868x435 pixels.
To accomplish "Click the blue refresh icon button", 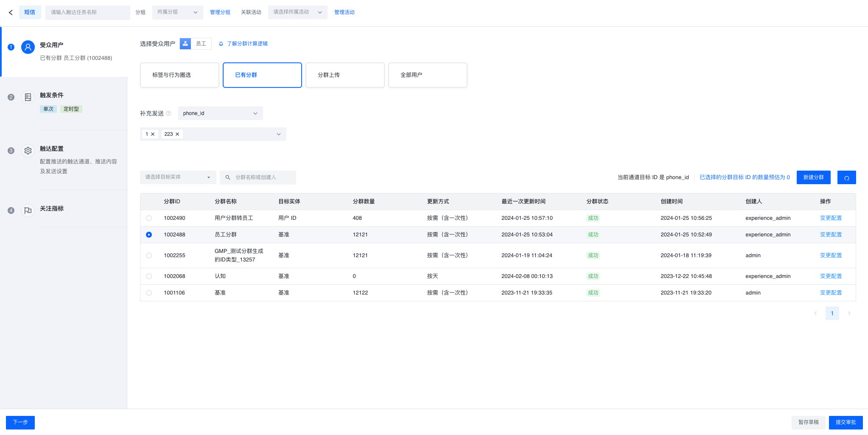I will click(846, 177).
